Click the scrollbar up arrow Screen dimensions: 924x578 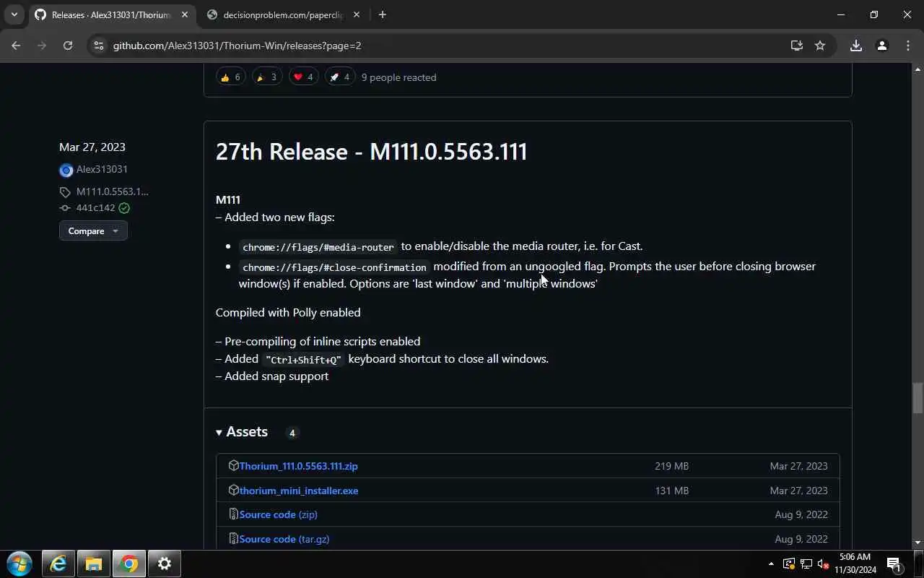[x=918, y=69]
